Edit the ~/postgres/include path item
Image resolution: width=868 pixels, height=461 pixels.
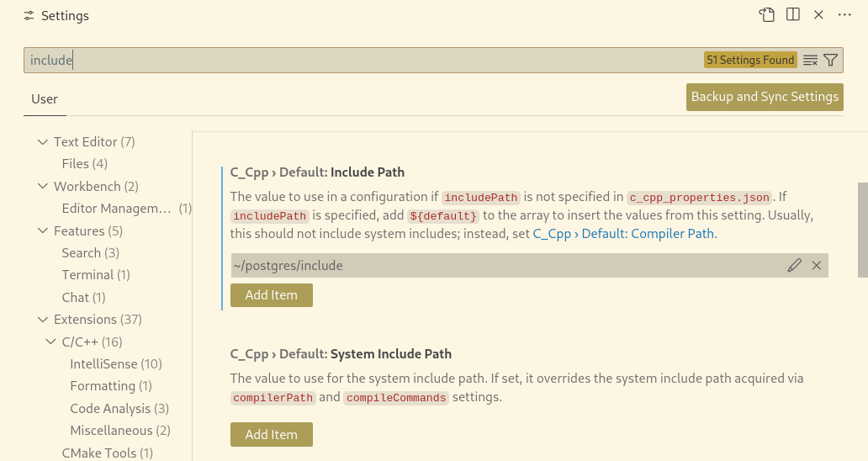point(795,266)
